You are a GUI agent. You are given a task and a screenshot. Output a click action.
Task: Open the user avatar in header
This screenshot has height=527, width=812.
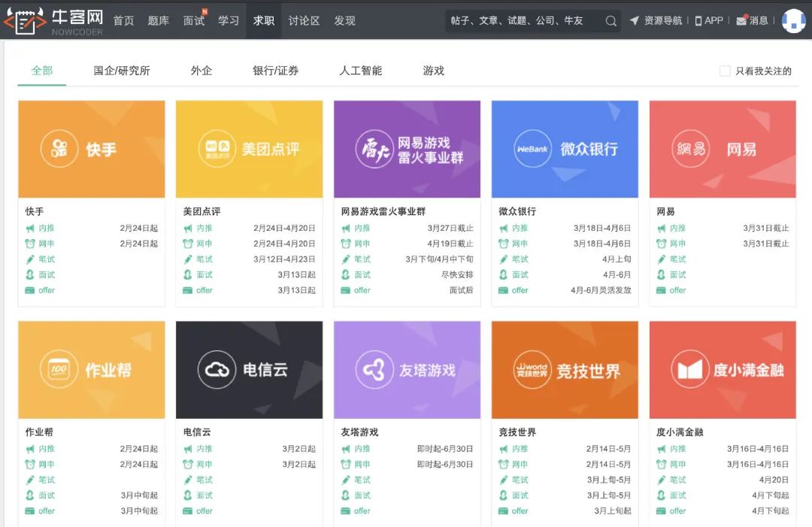[x=793, y=21]
